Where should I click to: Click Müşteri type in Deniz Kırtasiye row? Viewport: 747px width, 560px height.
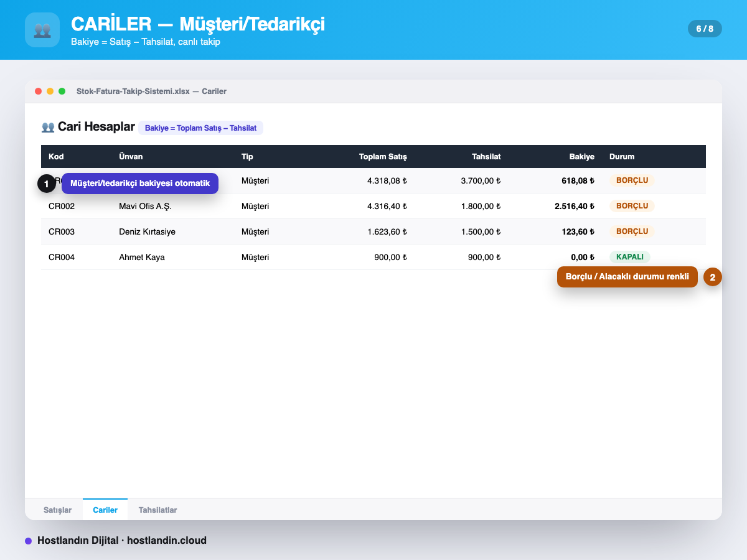[x=255, y=231]
